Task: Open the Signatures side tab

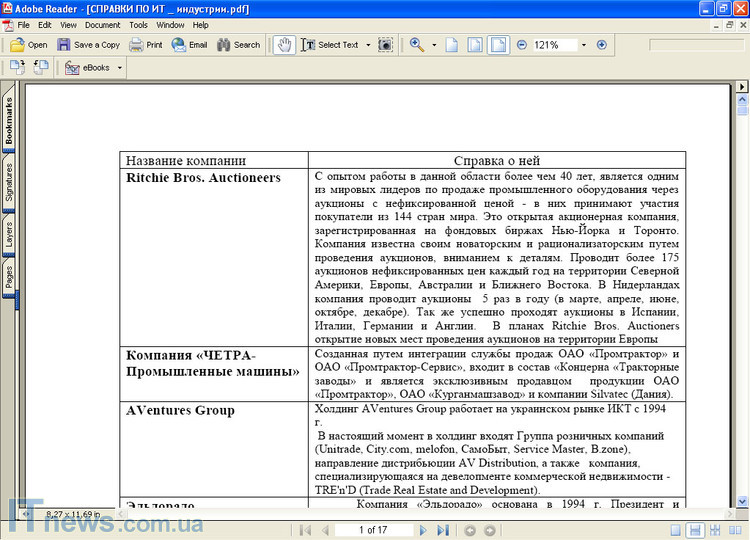Action: [9, 182]
